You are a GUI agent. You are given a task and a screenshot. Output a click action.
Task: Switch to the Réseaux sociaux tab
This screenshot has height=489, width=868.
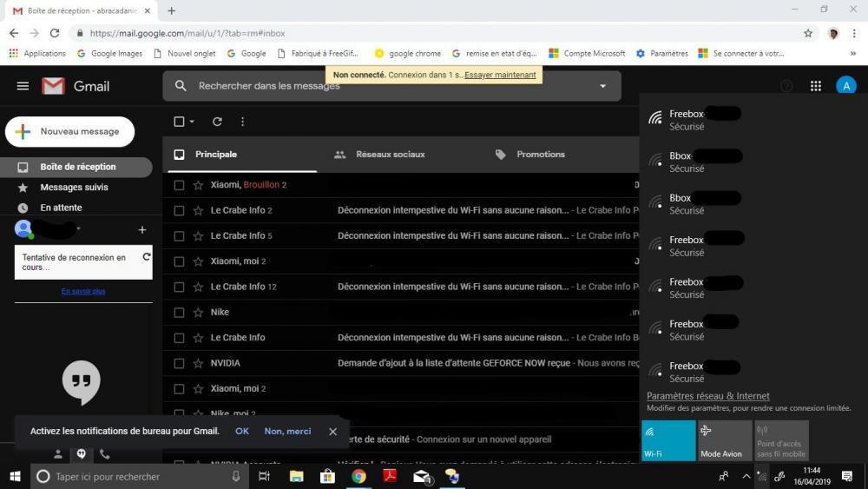[x=390, y=155]
